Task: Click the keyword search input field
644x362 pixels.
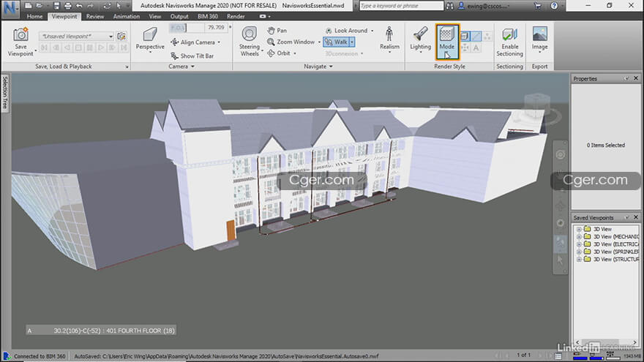Action: pyautogui.click(x=401, y=6)
